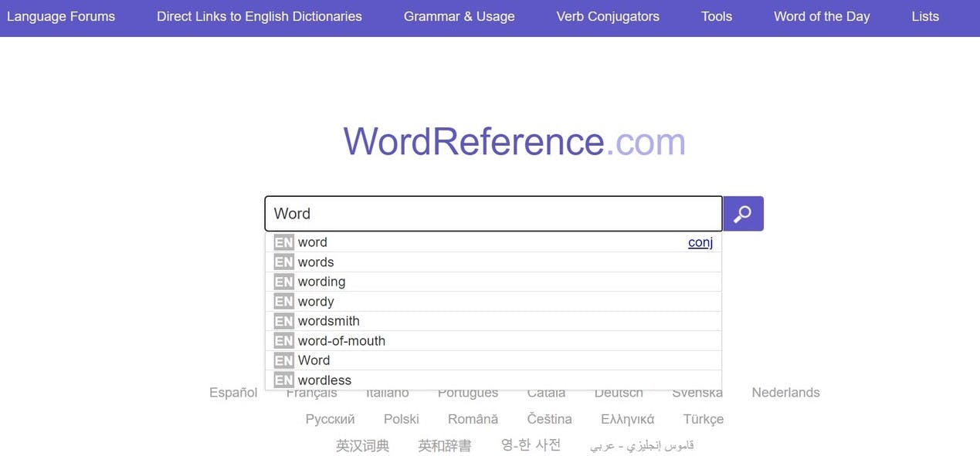Click the EN icon beside wordsmith
This screenshot has width=980, height=456.
284,321
